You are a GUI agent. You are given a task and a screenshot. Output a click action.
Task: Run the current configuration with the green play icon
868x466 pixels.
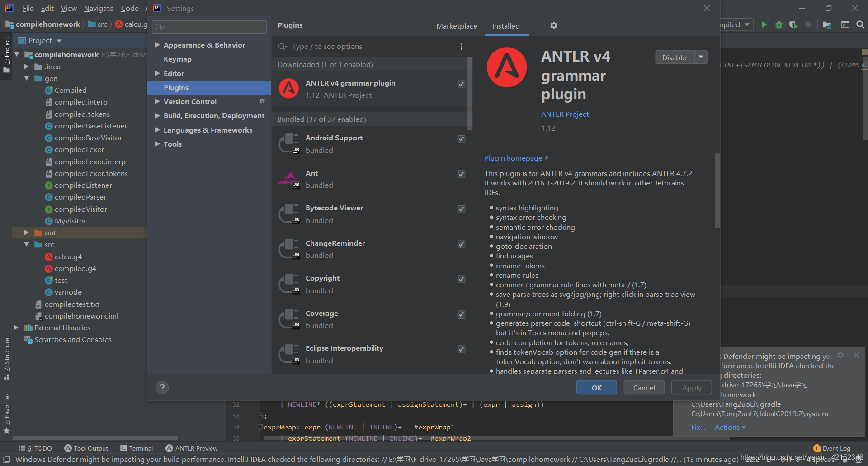764,25
